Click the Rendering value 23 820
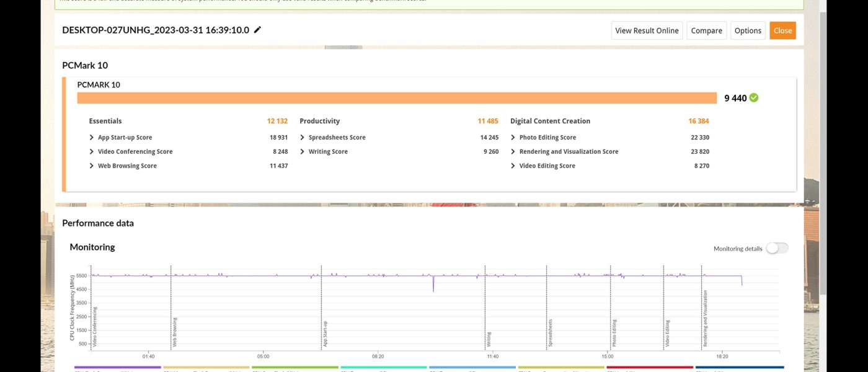 pyautogui.click(x=700, y=151)
